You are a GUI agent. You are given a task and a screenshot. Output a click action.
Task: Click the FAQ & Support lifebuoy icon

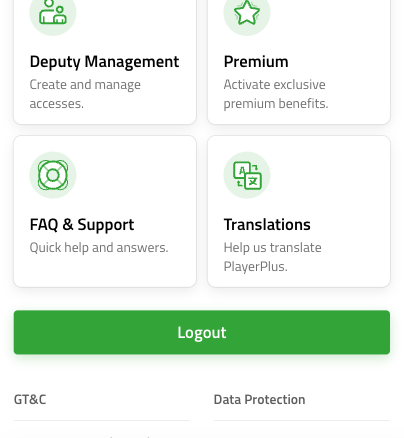[x=53, y=175]
